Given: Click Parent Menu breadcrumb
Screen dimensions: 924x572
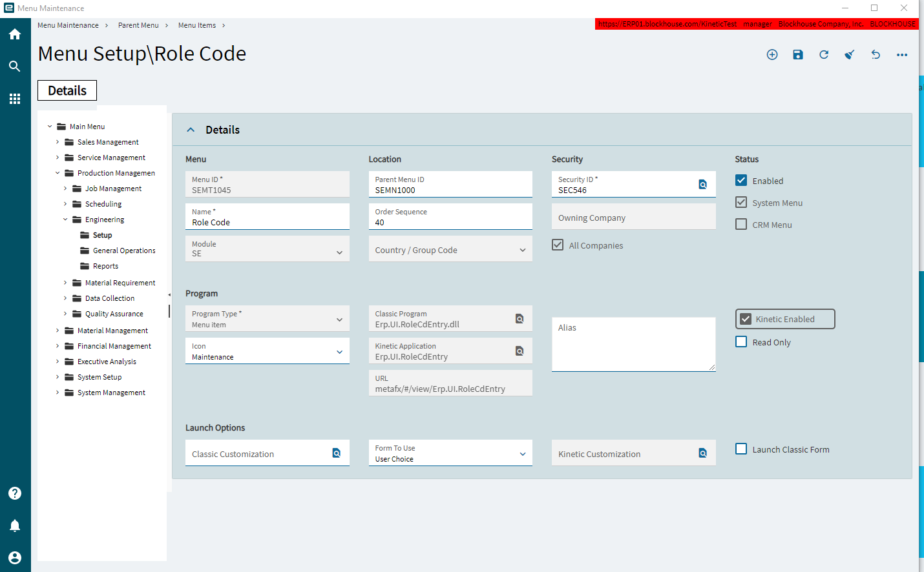Looking at the screenshot, I should (x=138, y=25).
